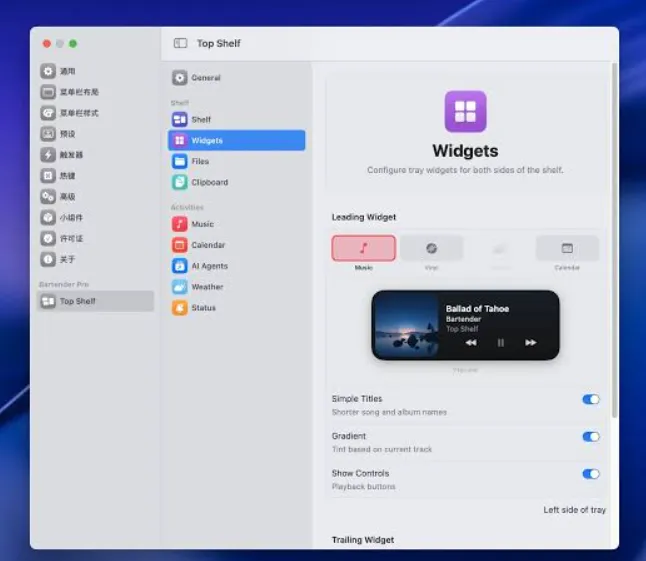Viewport: 646px width, 561px height.
Task: Open the 小组件 widgets sidebar item
Action: pyautogui.click(x=96, y=217)
